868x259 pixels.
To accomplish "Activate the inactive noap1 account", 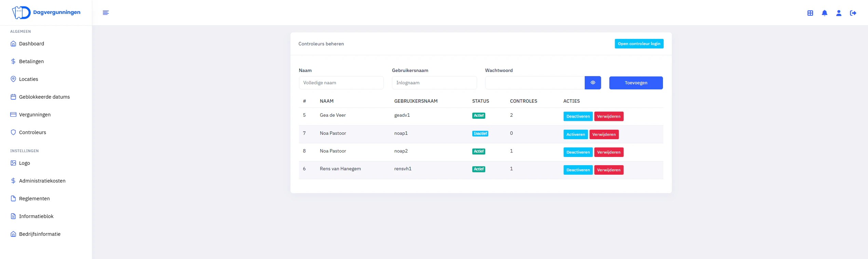I will tap(575, 134).
